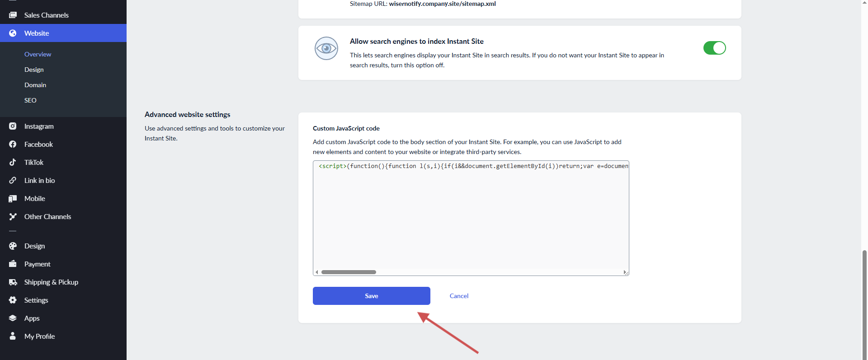This screenshot has width=868, height=360.
Task: Click the right scroll arrow of code box
Action: point(624,272)
